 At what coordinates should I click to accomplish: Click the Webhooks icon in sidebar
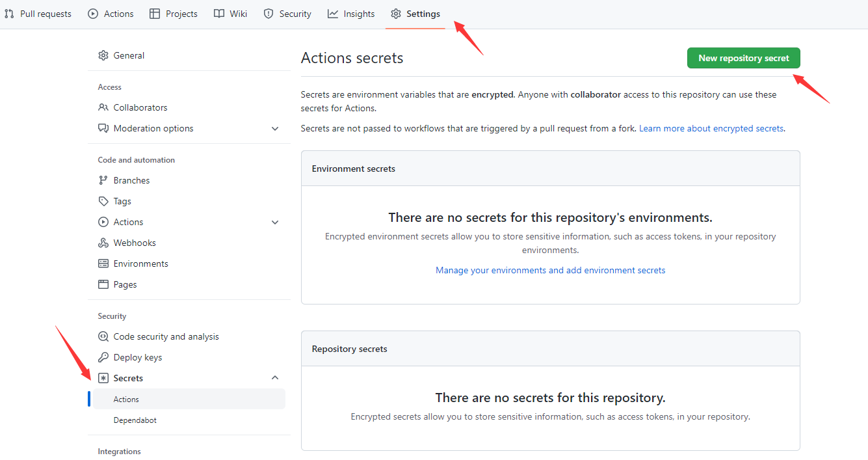103,242
